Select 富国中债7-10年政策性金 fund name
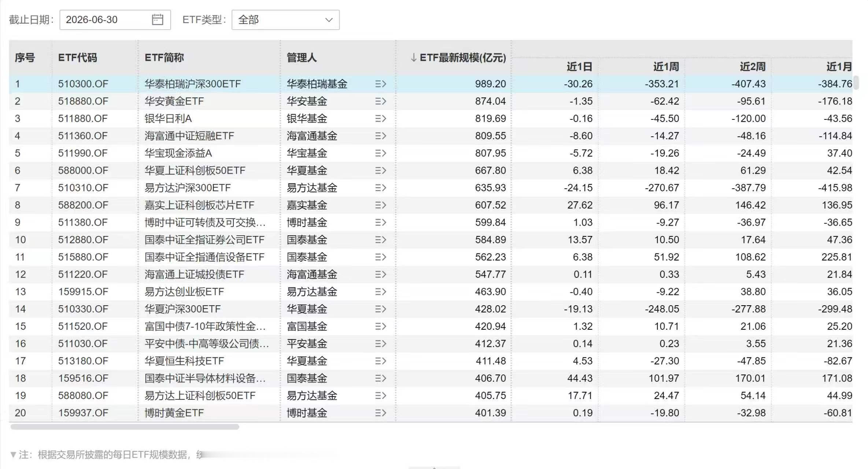The width and height of the screenshot is (868, 469). pos(205,326)
